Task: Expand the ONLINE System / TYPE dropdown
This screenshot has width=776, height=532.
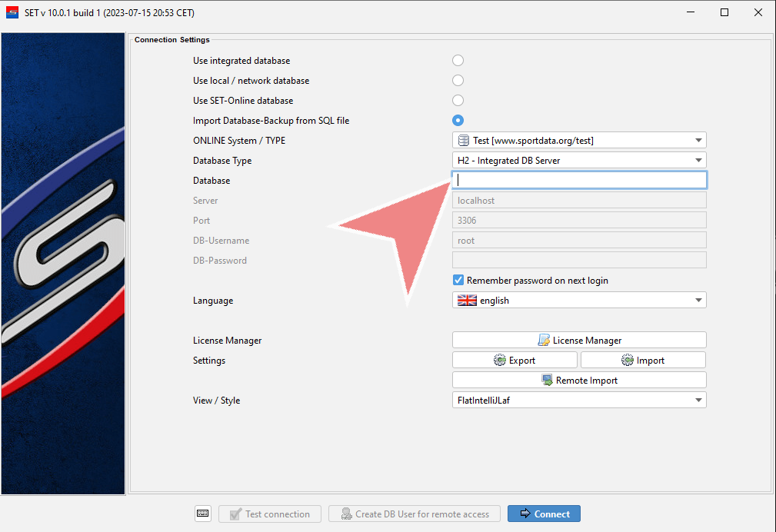Action: pyautogui.click(x=698, y=140)
